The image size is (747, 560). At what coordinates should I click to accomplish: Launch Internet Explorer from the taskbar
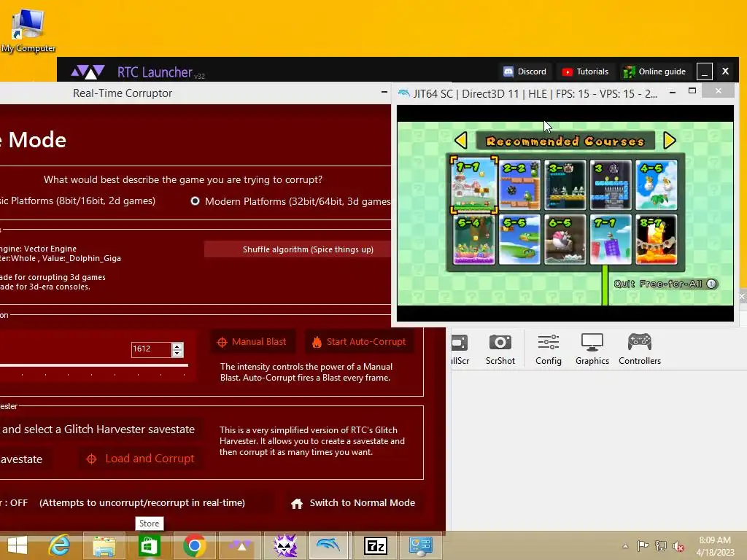(x=60, y=545)
